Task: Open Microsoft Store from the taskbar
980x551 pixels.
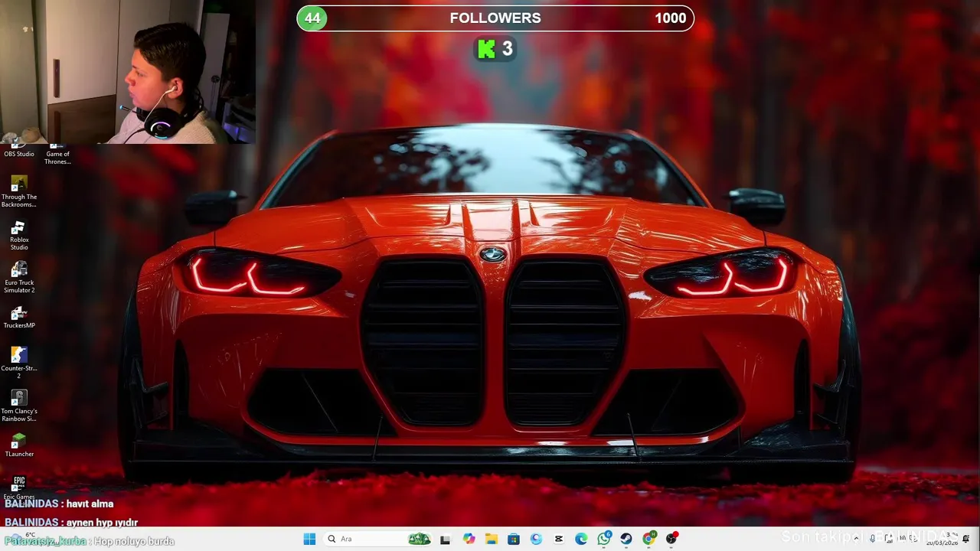Action: coord(514,539)
